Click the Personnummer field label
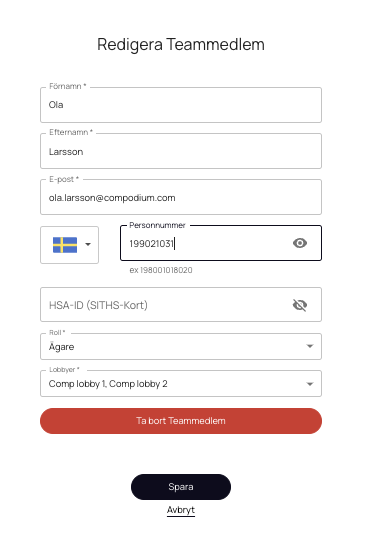This screenshot has width=368, height=539. point(157,225)
